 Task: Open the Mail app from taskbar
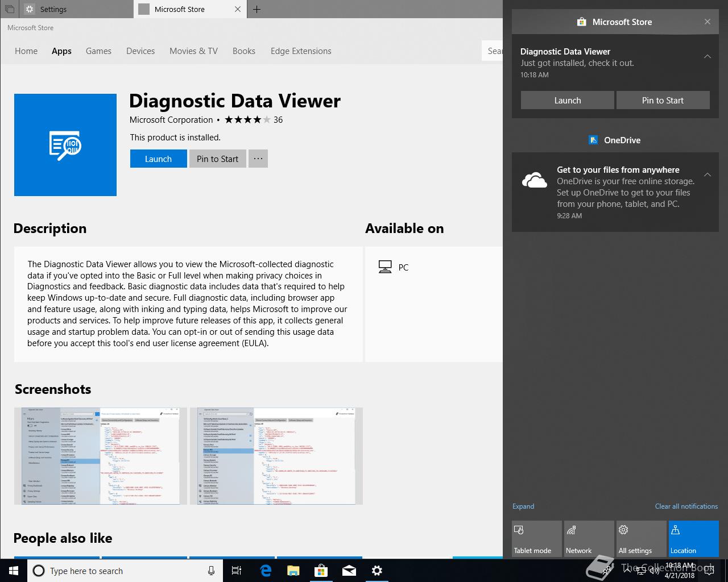349,571
